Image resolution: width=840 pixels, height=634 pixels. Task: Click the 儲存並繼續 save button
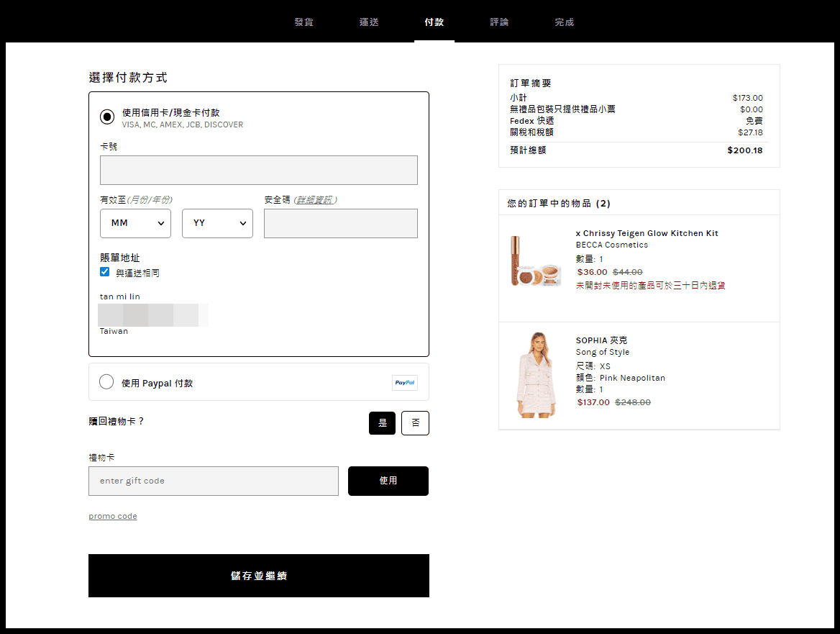coord(258,576)
